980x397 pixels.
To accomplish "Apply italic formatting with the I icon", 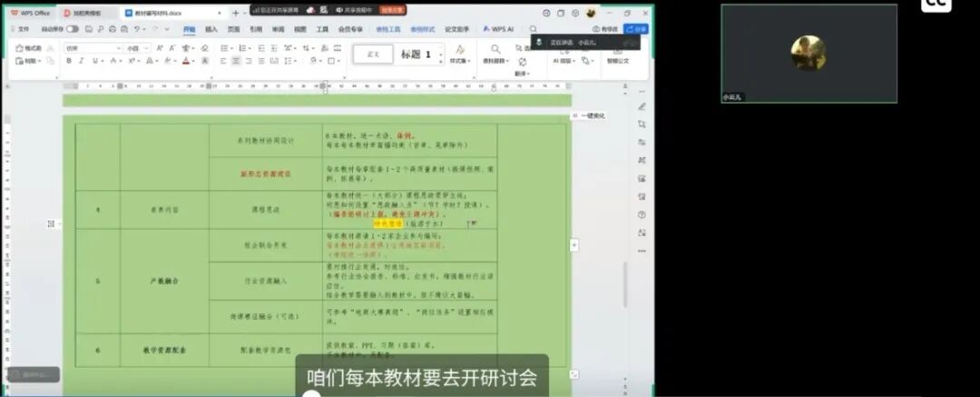I will (82, 61).
